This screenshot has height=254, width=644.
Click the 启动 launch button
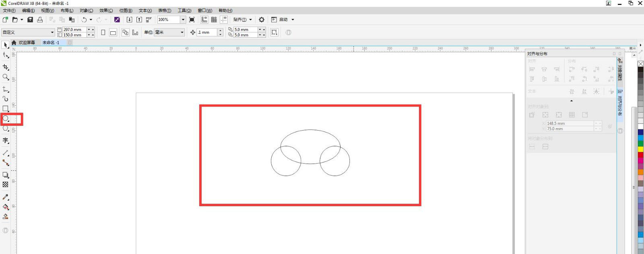(283, 20)
